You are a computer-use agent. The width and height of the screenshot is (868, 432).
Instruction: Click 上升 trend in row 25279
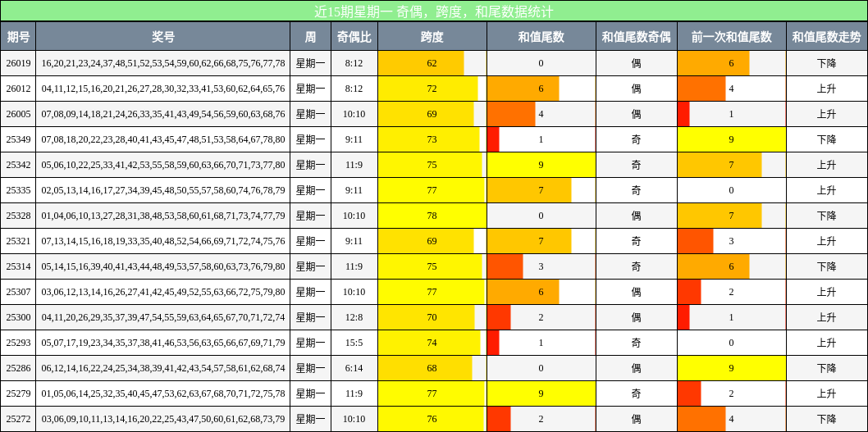(827, 393)
